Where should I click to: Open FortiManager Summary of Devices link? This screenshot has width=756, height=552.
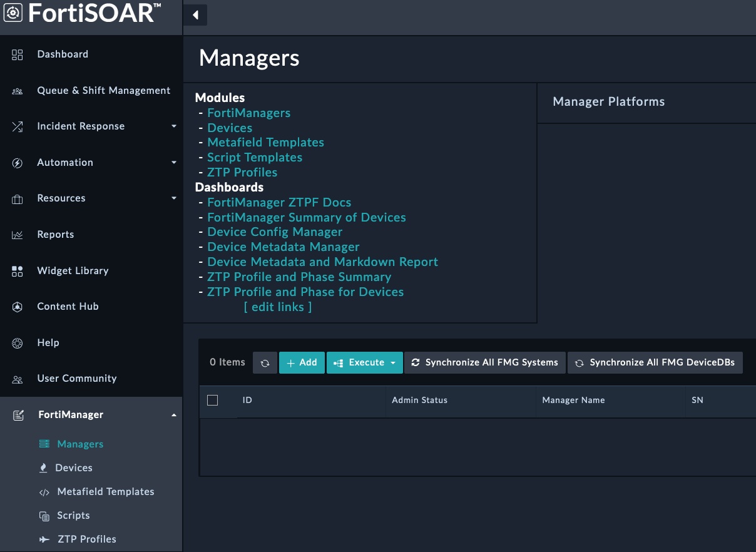(307, 218)
